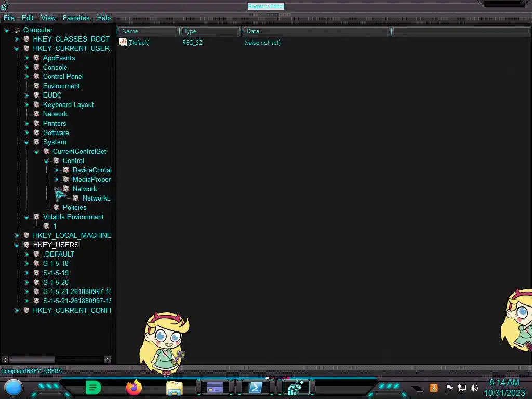Expand the .DEFAULT key
The image size is (532, 399).
click(x=26, y=254)
